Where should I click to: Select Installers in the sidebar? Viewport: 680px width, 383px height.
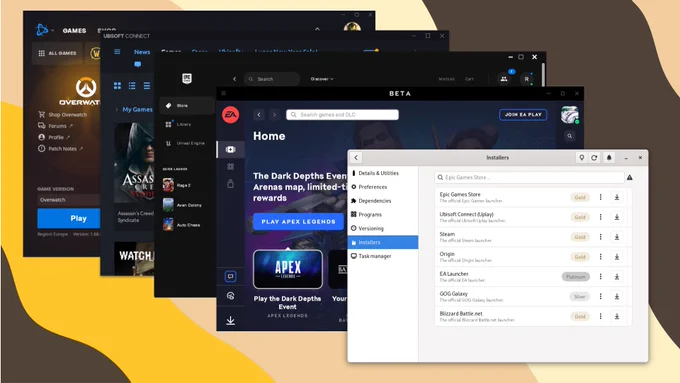383,242
